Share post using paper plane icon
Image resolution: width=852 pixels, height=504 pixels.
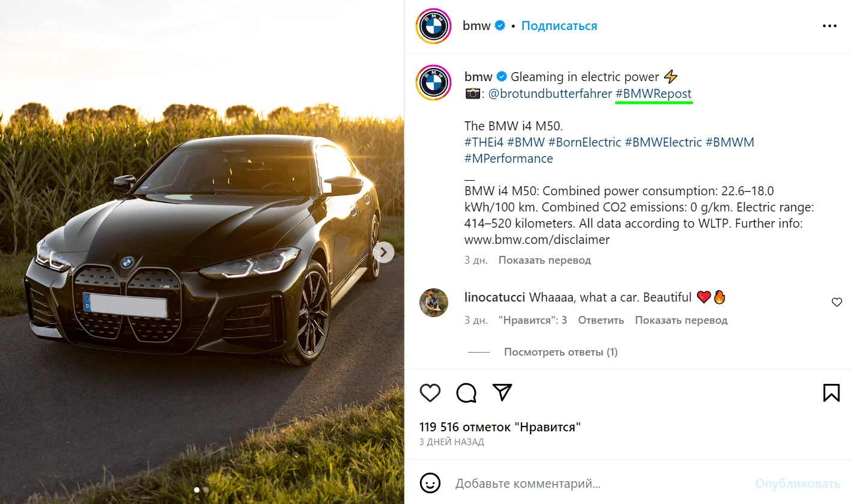502,392
